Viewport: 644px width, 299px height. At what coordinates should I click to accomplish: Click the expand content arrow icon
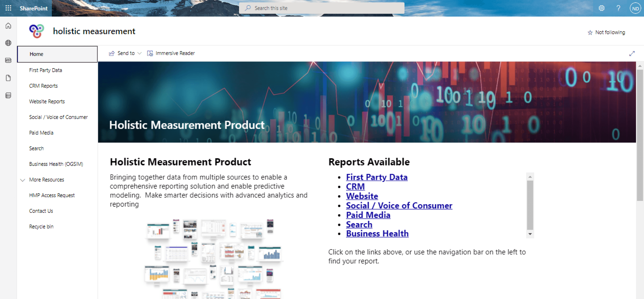point(632,53)
